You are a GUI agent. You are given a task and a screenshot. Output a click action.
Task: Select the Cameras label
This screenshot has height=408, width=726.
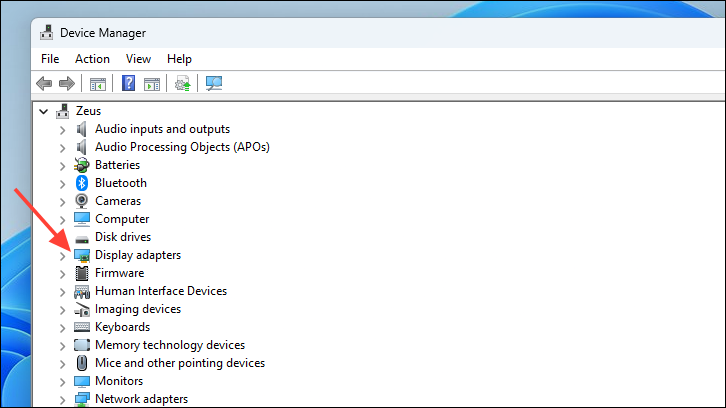118,201
